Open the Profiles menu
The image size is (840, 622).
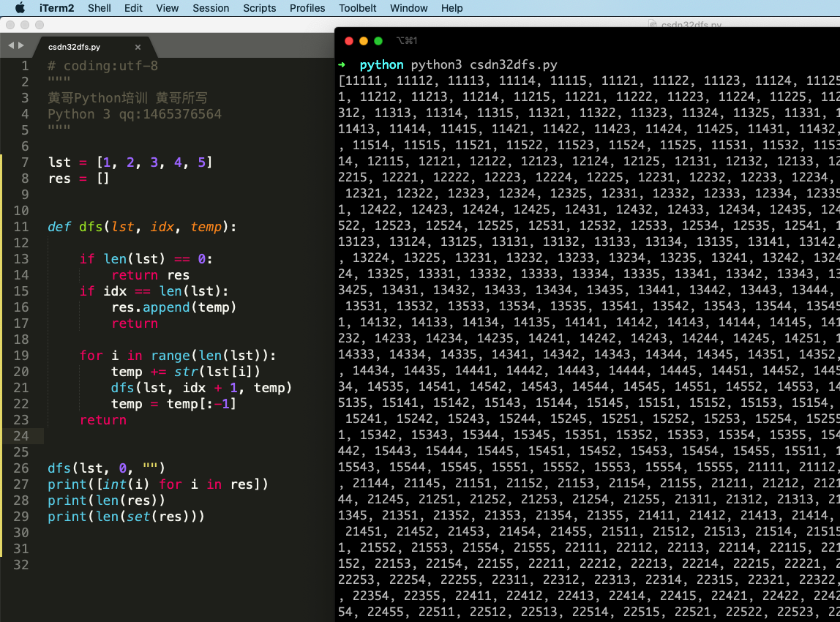pyautogui.click(x=307, y=8)
